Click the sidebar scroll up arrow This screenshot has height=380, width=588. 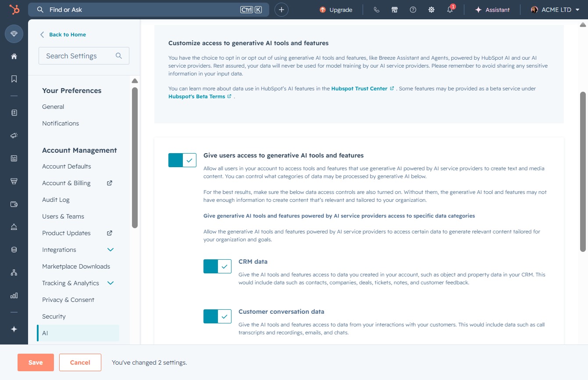click(x=135, y=81)
